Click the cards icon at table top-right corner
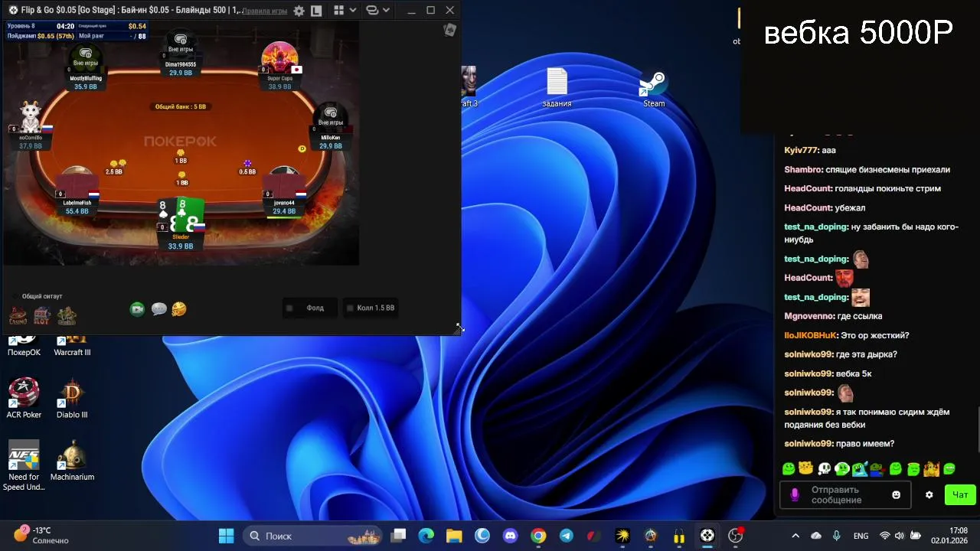 pyautogui.click(x=449, y=30)
